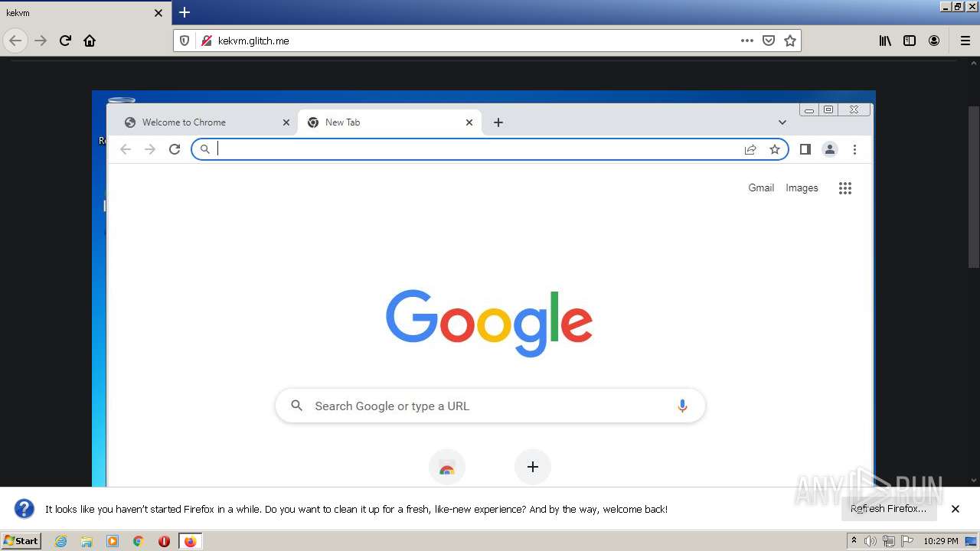
Task: Launch Chrome from the taskbar
Action: (x=139, y=541)
